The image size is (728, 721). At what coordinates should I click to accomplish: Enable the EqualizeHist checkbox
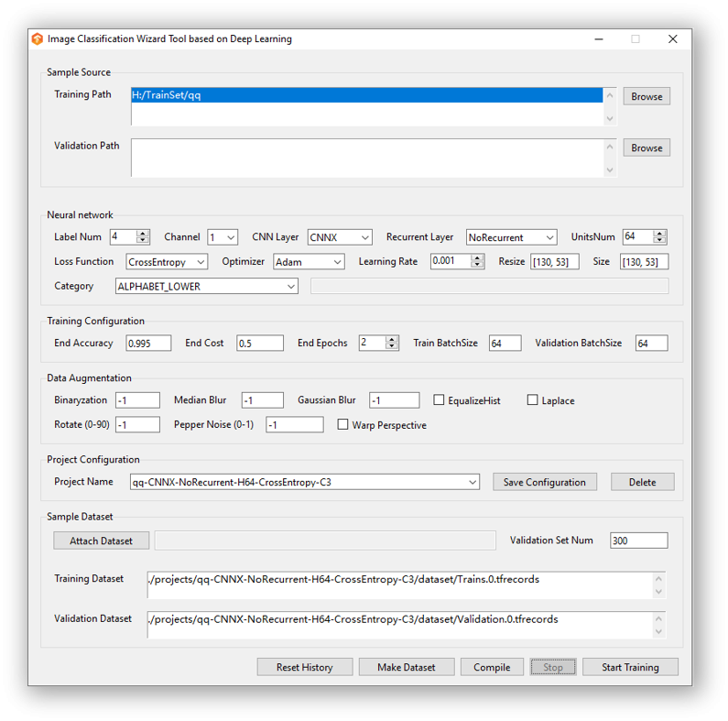(439, 400)
